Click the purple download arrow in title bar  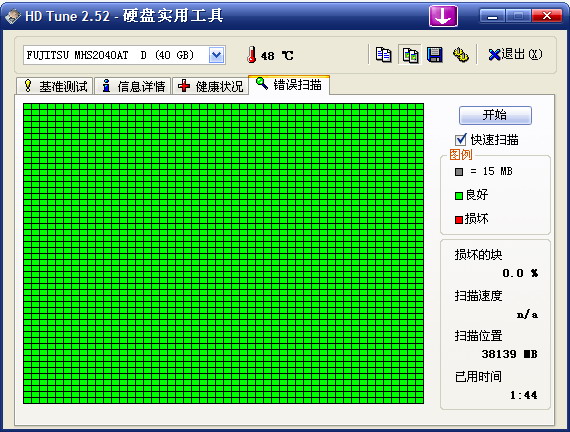[x=443, y=16]
